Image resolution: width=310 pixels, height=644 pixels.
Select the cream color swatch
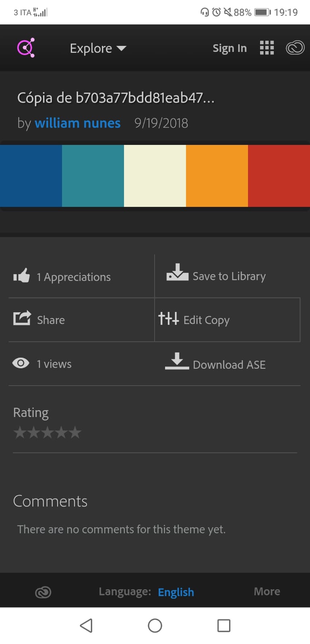pos(155,176)
